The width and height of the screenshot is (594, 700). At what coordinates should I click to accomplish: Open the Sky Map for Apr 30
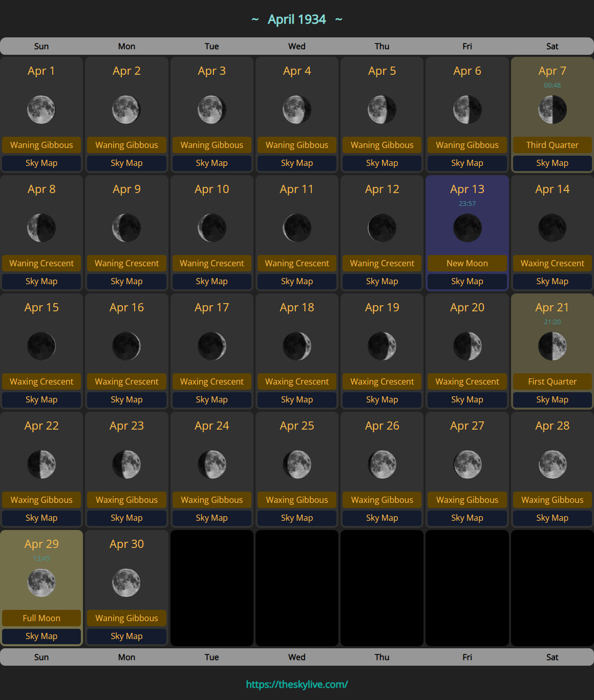pyautogui.click(x=126, y=637)
